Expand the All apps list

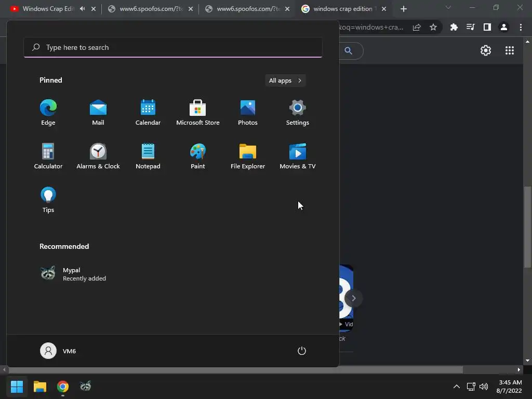[x=285, y=81]
